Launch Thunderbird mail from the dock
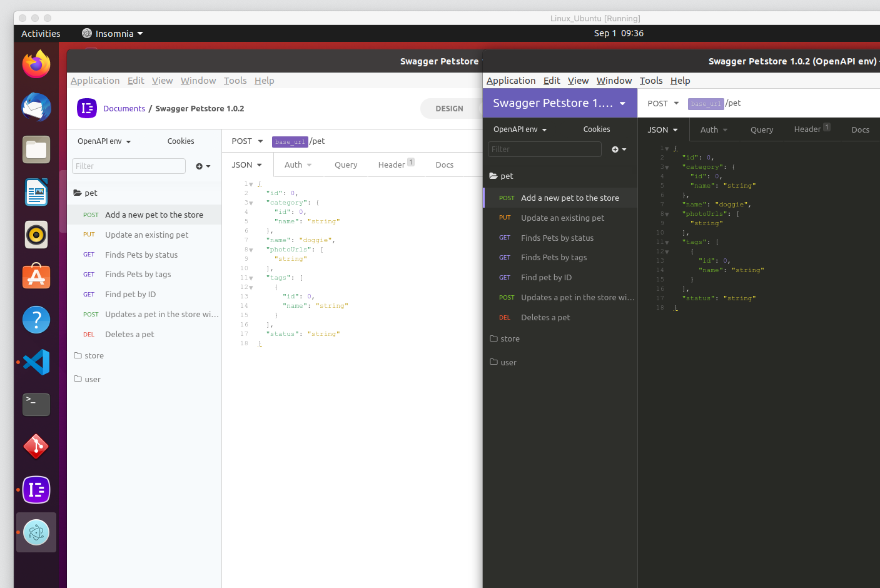880x588 pixels. (x=36, y=107)
